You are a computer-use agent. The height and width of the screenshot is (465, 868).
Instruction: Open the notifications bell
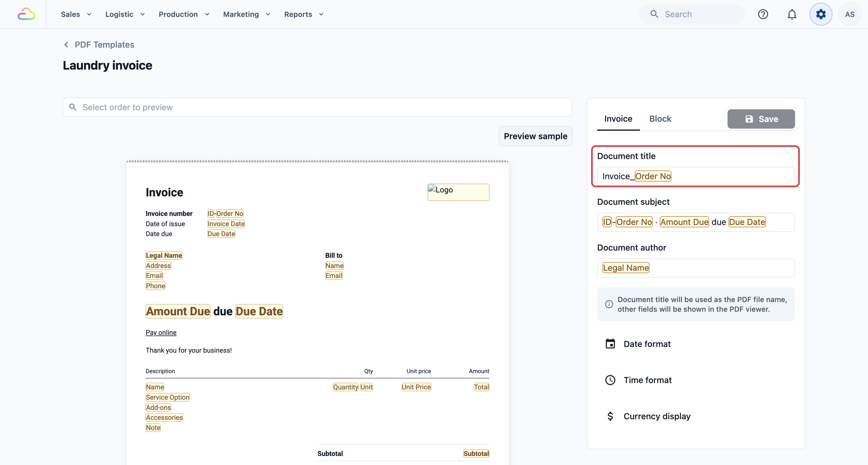792,14
